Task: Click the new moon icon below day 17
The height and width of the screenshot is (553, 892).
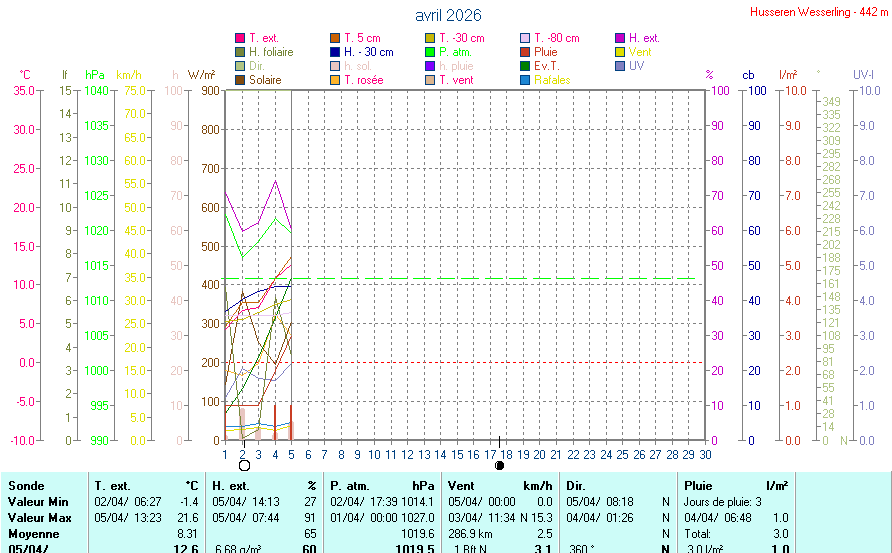Action: pyautogui.click(x=499, y=465)
